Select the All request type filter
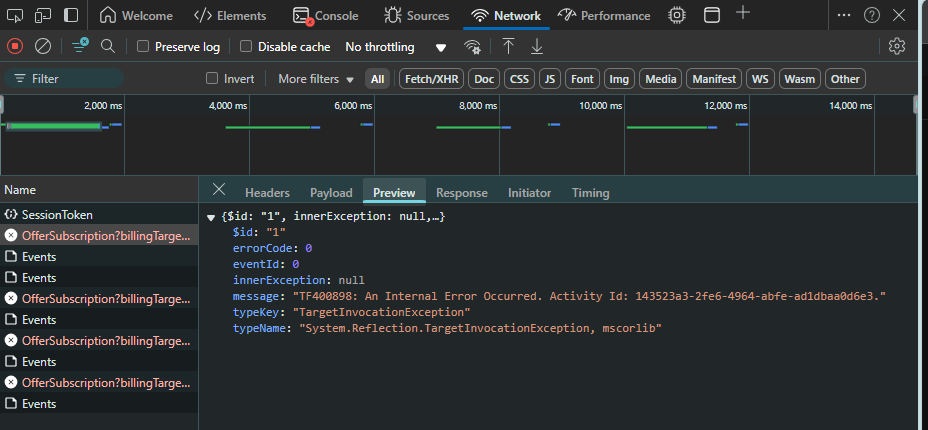This screenshot has height=430, width=928. coord(378,79)
